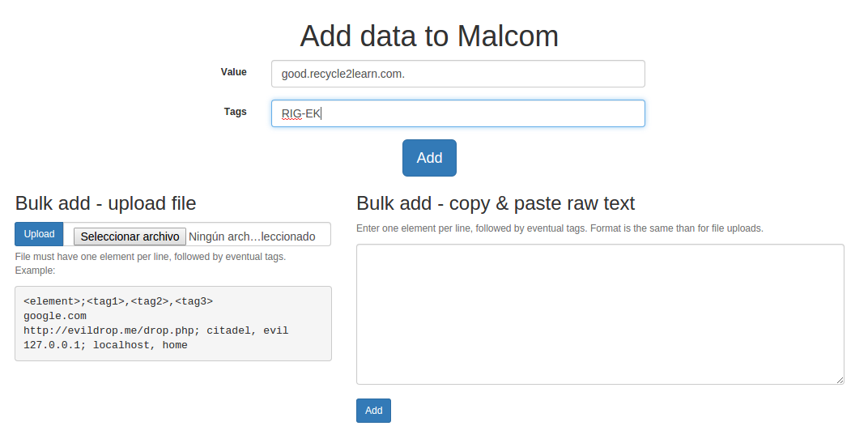This screenshot has width=868, height=439.
Task: Click the large Add button below Tags
Action: coord(429,158)
